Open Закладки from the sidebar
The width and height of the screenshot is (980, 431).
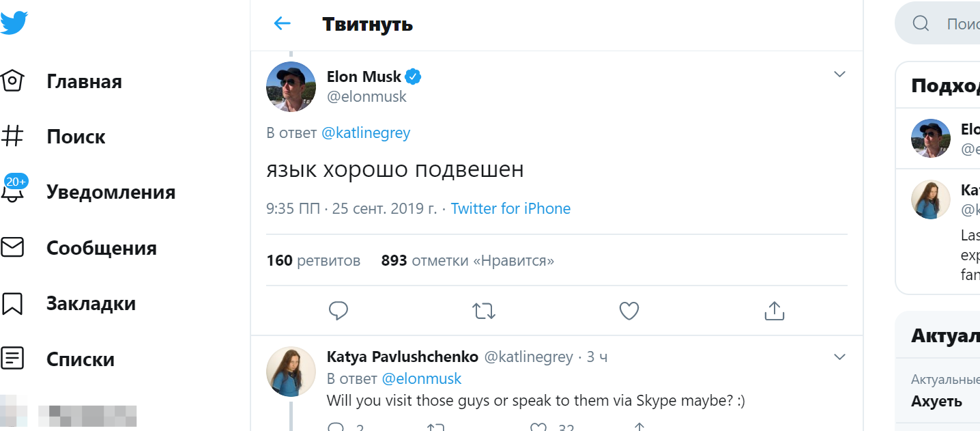click(91, 303)
